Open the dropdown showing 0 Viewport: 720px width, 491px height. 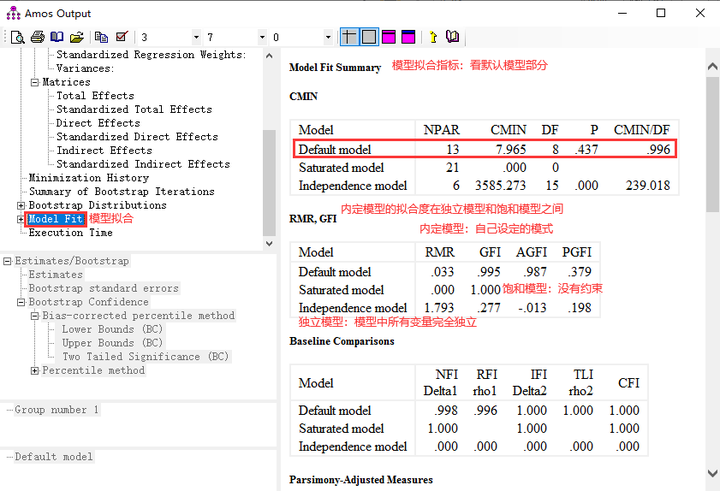tap(328, 37)
